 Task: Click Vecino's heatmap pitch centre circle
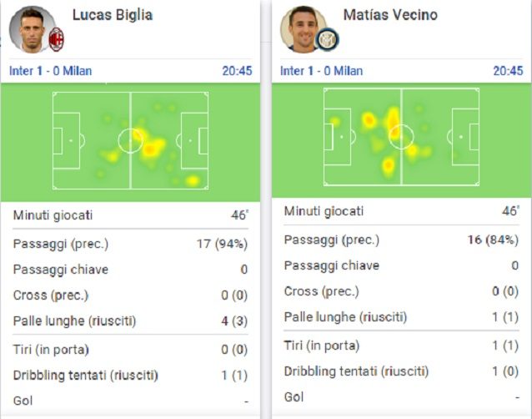(401, 137)
